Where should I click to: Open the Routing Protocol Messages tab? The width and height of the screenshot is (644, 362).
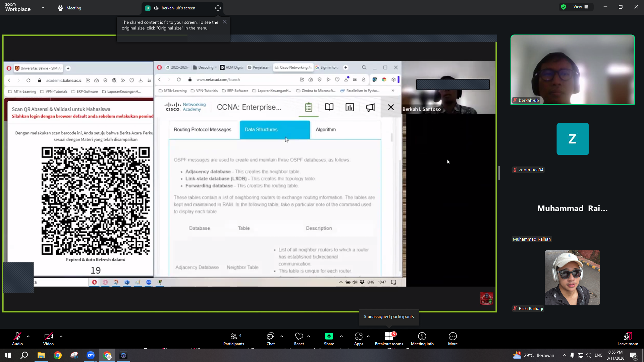[x=203, y=130]
